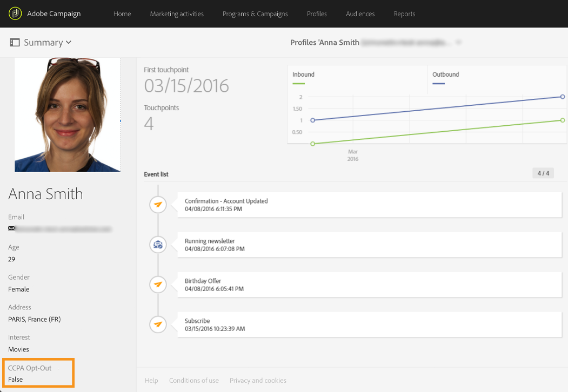Click the Running newsletter event icon

click(158, 245)
